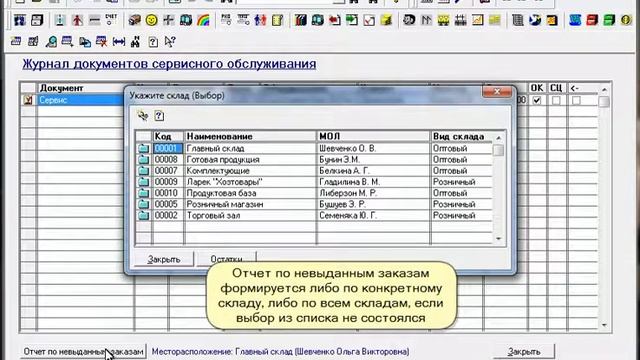640x360 pixels.
Task: Select the Ларек "Хозтовары" warehouse row
Action: click(x=313, y=182)
